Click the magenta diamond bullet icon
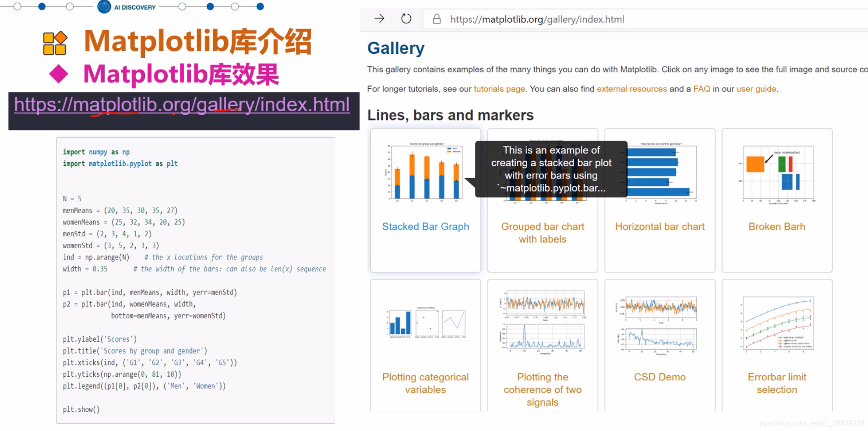This screenshot has height=431, width=868. (x=59, y=74)
